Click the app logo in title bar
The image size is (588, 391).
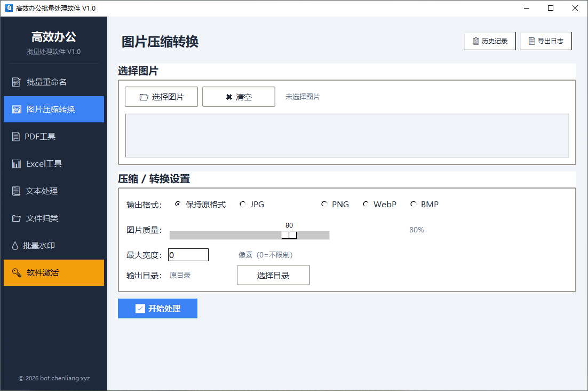point(9,8)
